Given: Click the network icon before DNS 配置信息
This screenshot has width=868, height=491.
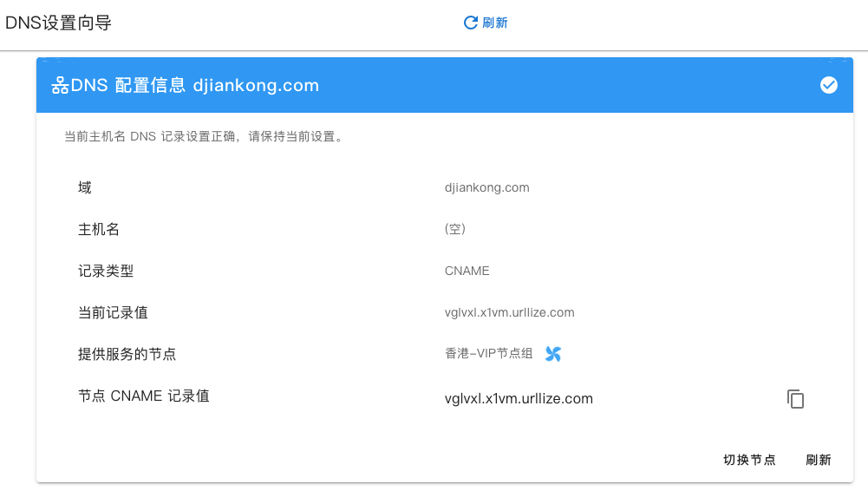Looking at the screenshot, I should click(60, 86).
